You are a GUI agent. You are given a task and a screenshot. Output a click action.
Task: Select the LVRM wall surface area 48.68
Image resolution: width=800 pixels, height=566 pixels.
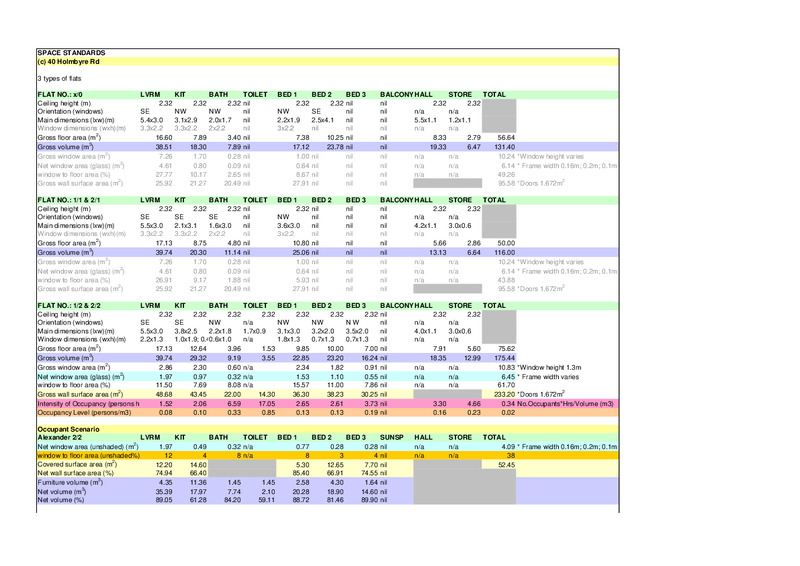click(x=164, y=395)
